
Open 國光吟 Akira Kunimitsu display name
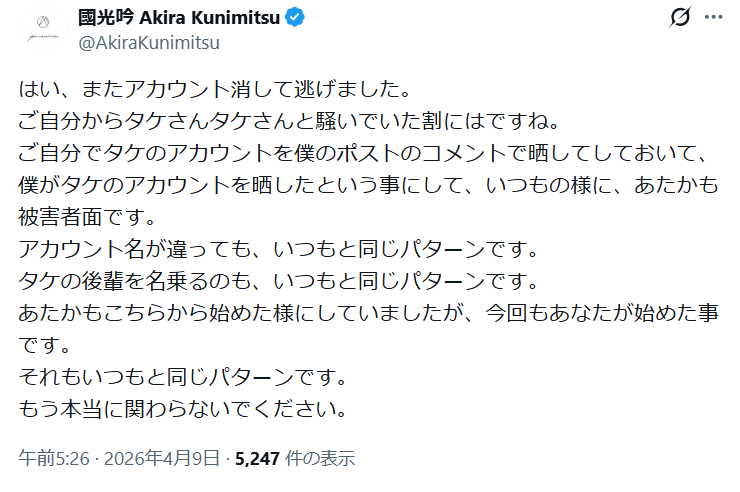pos(178,17)
